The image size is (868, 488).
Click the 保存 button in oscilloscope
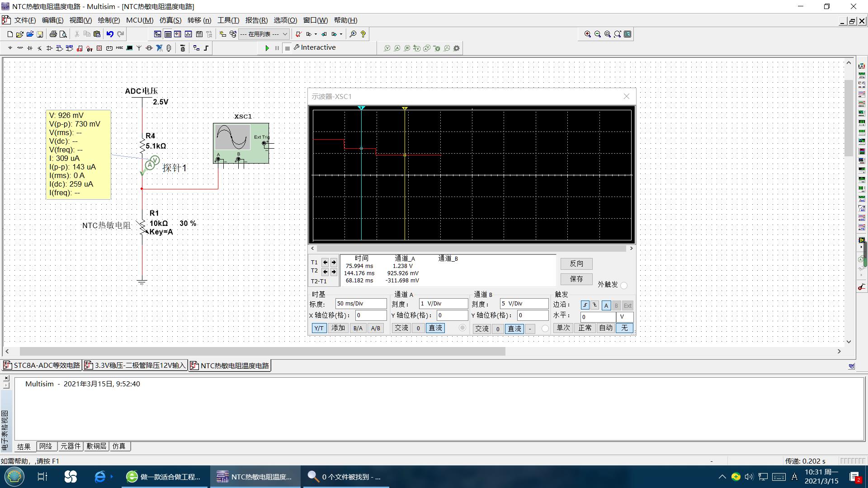pyautogui.click(x=576, y=279)
